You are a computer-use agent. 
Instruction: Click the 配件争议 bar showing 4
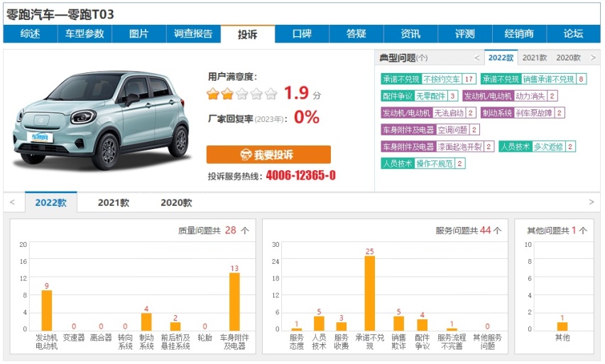coord(422,325)
